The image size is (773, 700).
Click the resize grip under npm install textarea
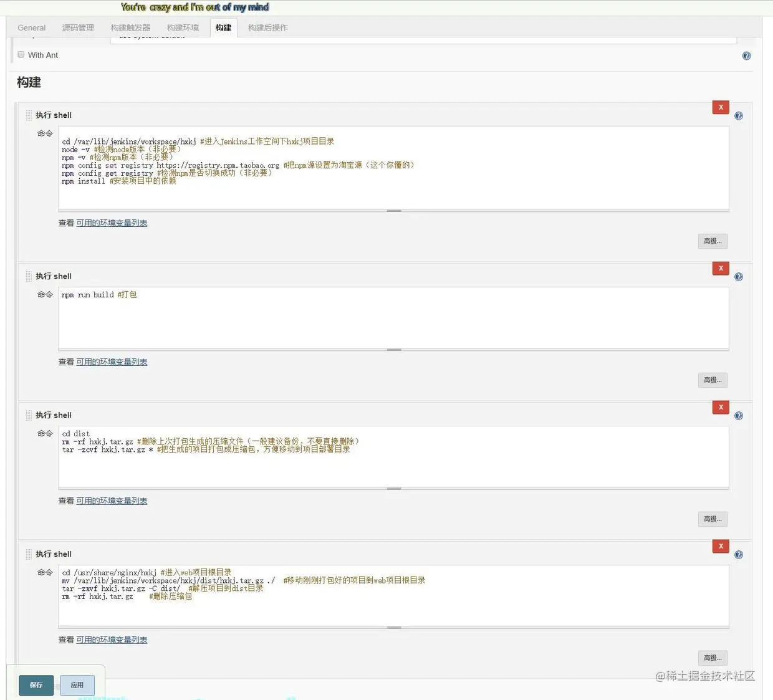pos(394,211)
